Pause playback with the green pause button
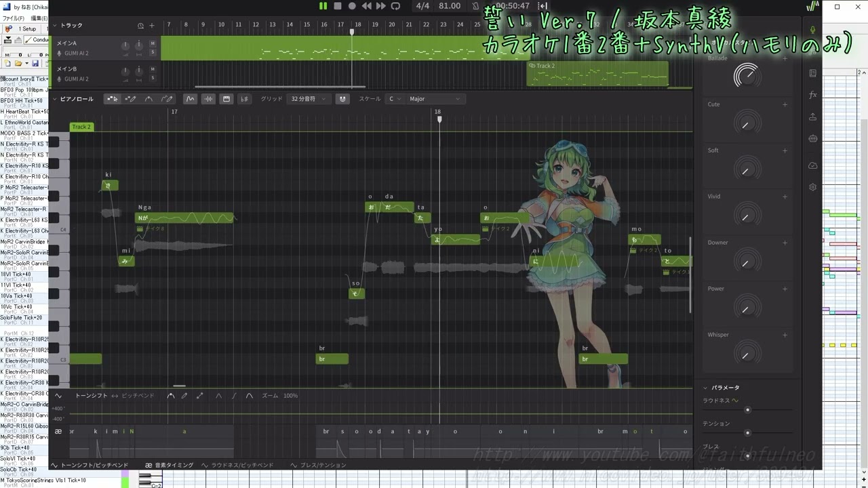868x488 pixels. [x=323, y=6]
